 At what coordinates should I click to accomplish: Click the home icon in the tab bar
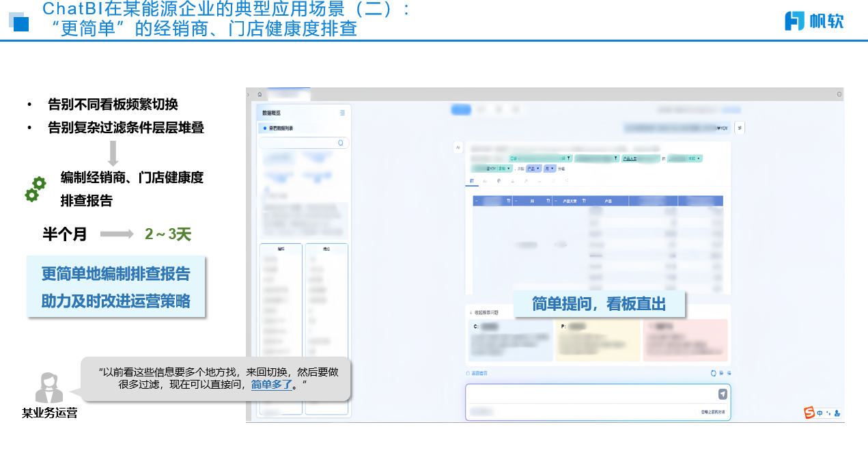pyautogui.click(x=260, y=94)
